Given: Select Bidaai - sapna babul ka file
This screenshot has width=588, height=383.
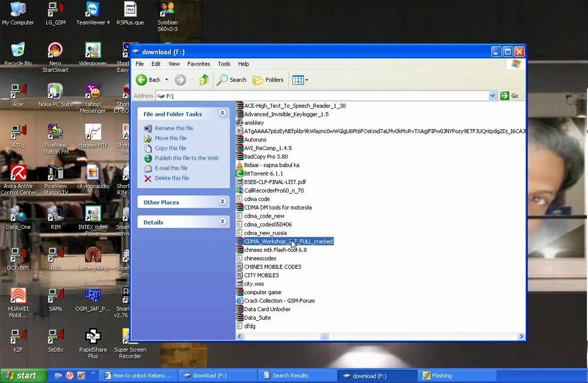Looking at the screenshot, I should coord(268,165).
